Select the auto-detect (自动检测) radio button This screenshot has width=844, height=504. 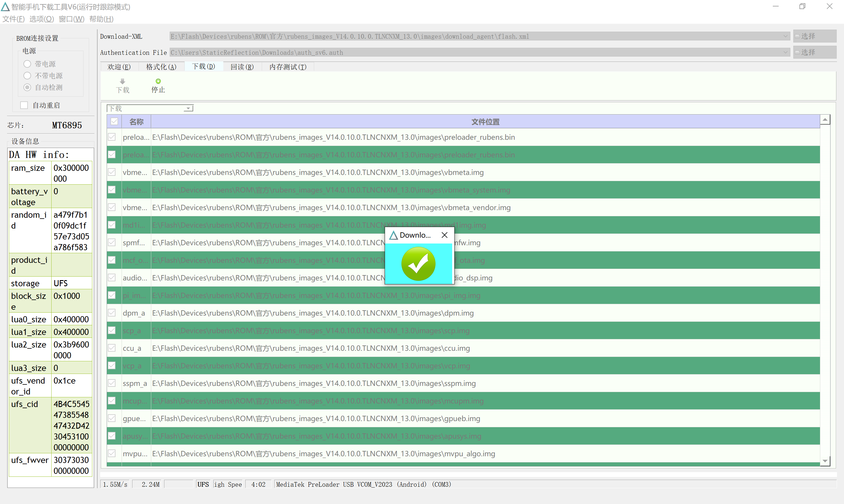(x=27, y=87)
